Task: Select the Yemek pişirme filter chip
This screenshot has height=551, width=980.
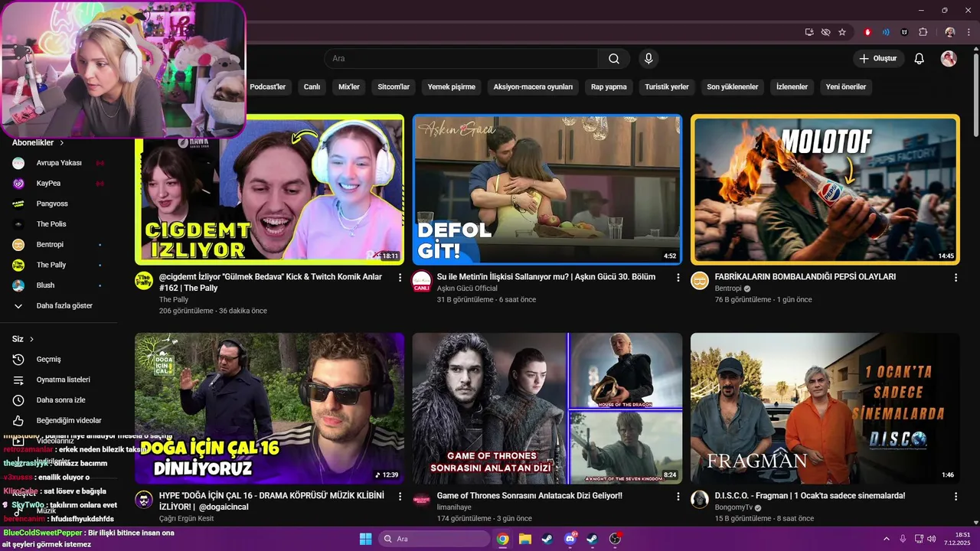Action: pyautogui.click(x=452, y=86)
